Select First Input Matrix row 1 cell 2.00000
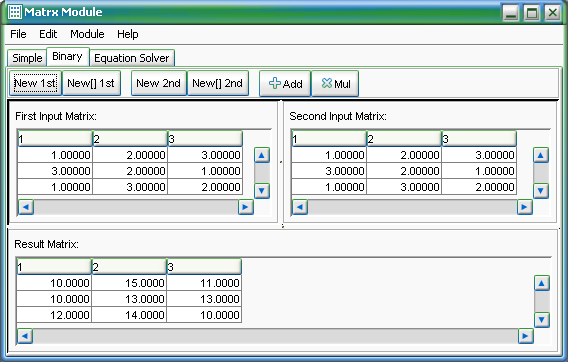This screenshot has width=568, height=362. pyautogui.click(x=130, y=155)
